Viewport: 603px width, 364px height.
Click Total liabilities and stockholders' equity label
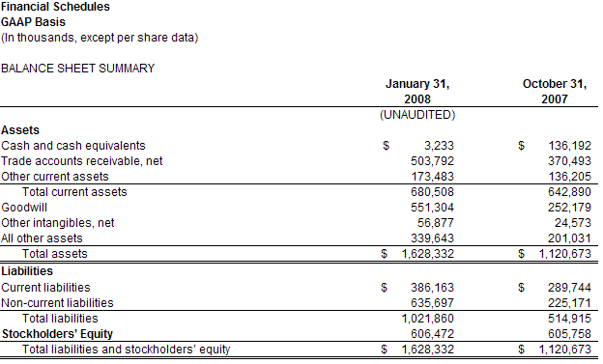pos(127,349)
